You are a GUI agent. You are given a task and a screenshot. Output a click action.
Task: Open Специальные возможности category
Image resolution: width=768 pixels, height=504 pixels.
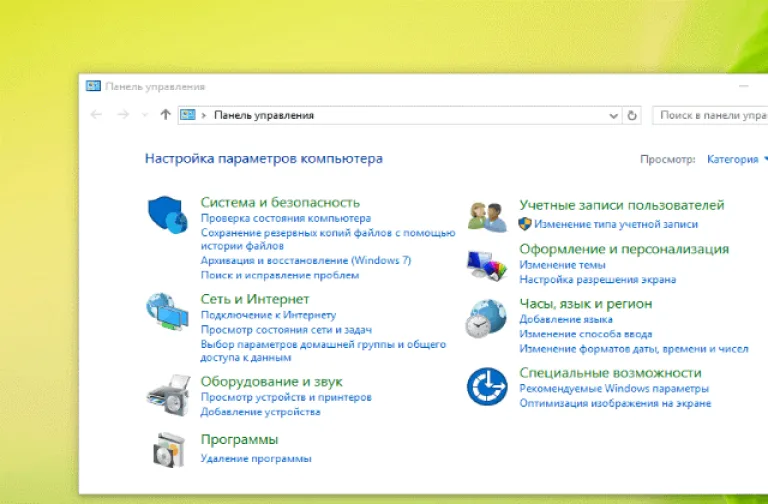tap(610, 373)
